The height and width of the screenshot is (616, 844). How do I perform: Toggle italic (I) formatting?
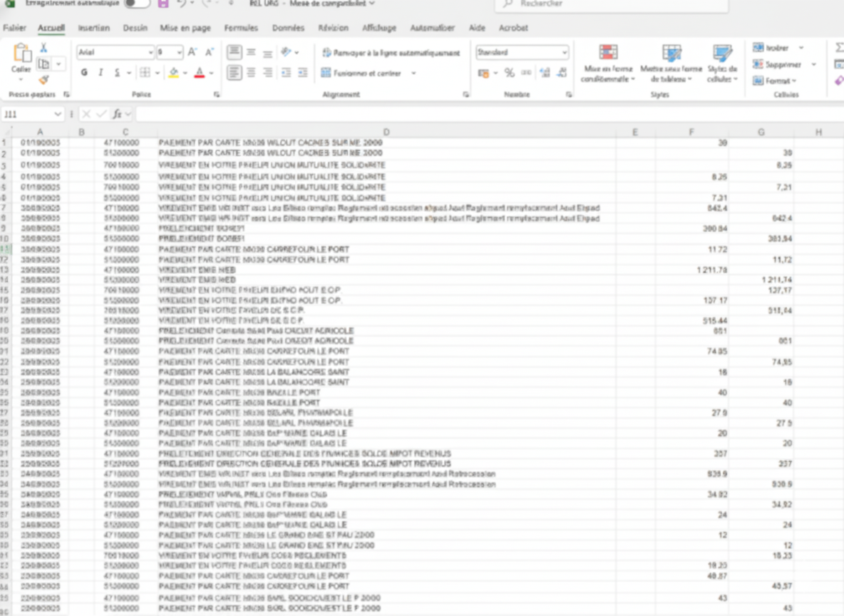pos(101,73)
